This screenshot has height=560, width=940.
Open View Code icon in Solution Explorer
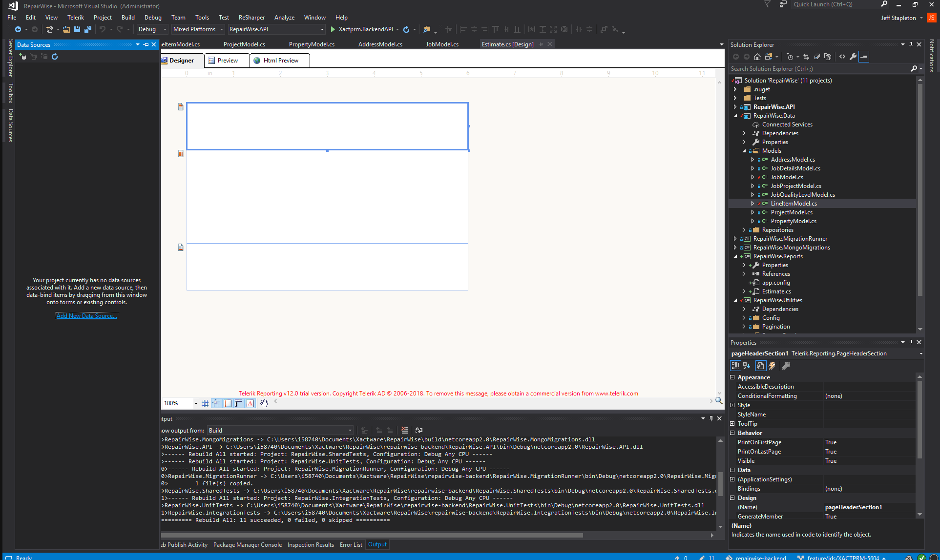842,57
